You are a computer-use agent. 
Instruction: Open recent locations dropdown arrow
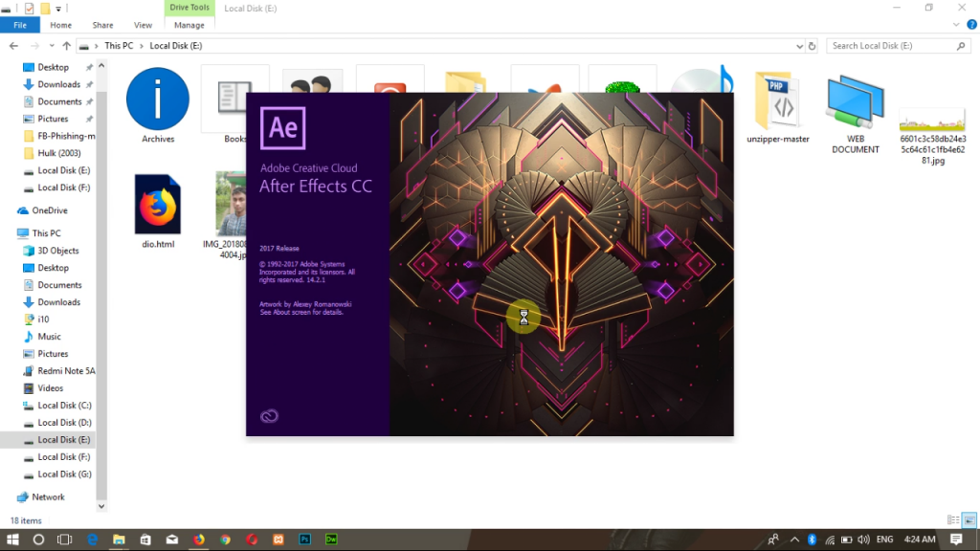[52, 46]
